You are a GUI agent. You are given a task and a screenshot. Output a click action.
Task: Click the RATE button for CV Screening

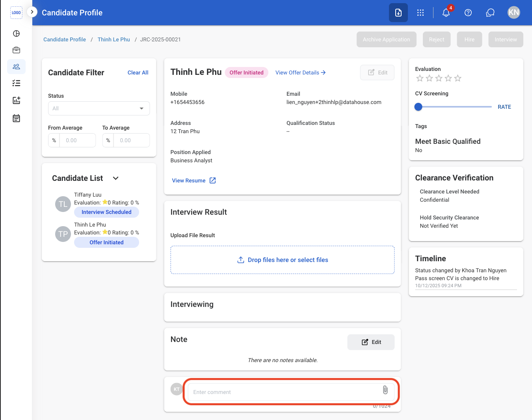(504, 107)
